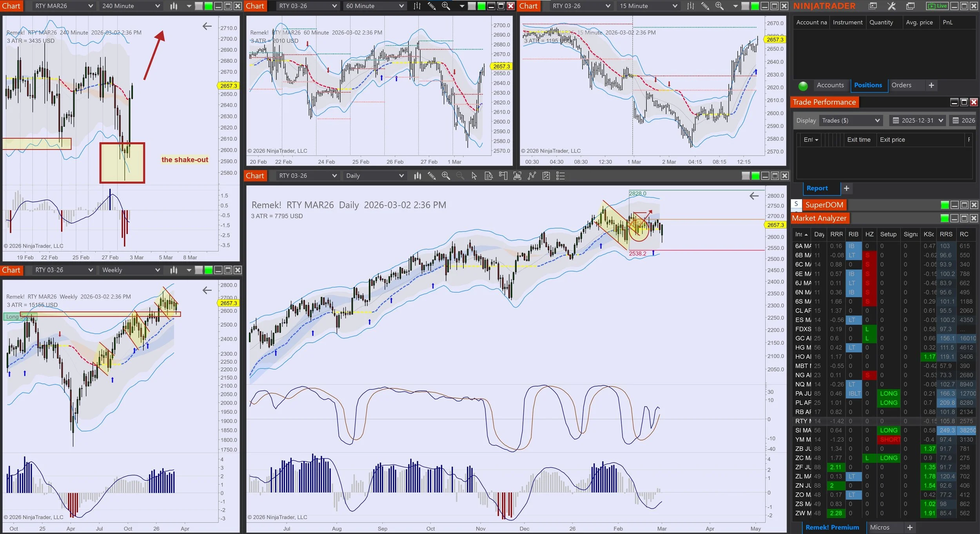Screen dimensions: 980x534
Task: Click the Report tab link
Action: [x=817, y=188]
